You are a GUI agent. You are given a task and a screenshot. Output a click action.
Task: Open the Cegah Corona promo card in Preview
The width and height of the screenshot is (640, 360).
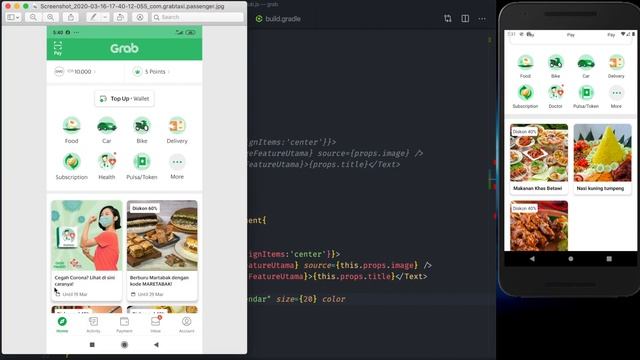click(87, 250)
